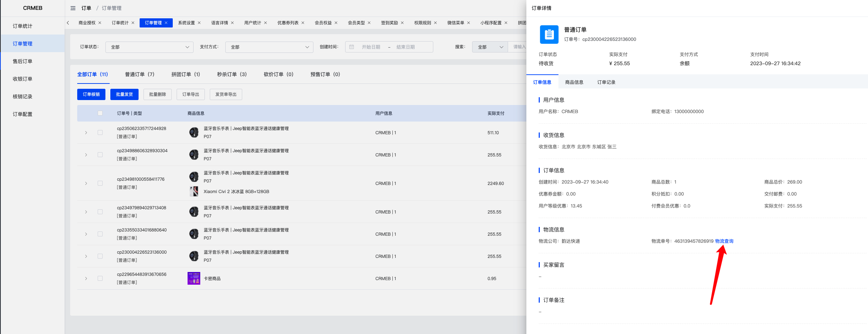Expand row of order cp235062335717244928
Viewport: 868px width, 334px height.
[x=86, y=132]
